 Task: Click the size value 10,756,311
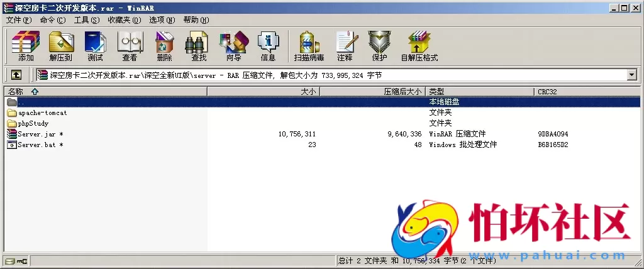point(297,134)
